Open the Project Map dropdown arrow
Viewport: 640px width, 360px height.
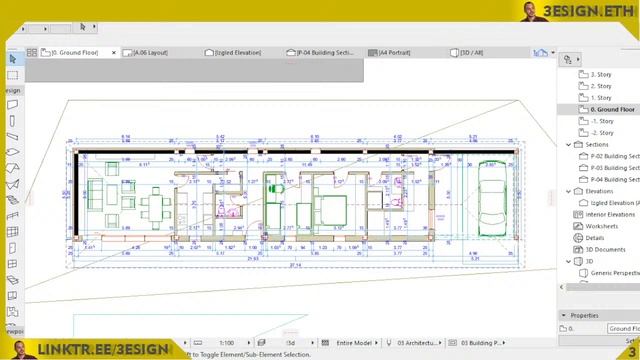[578, 60]
